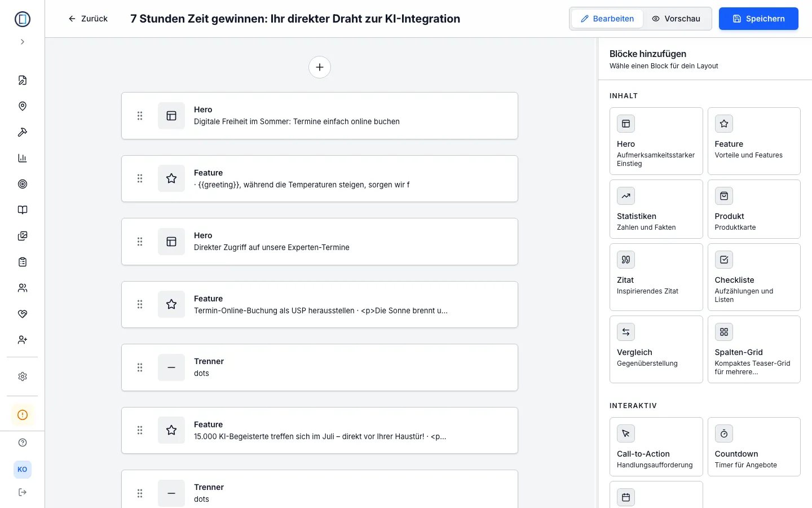
Task: Add a Call-to-Action block
Action: pyautogui.click(x=656, y=446)
